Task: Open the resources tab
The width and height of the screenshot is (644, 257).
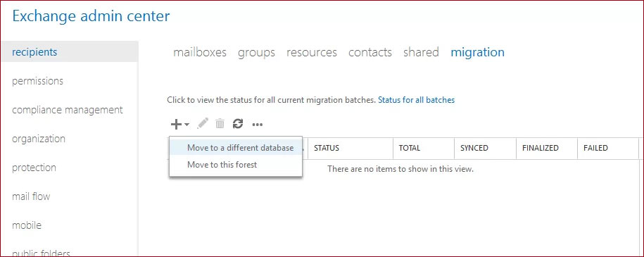Action: coord(312,52)
